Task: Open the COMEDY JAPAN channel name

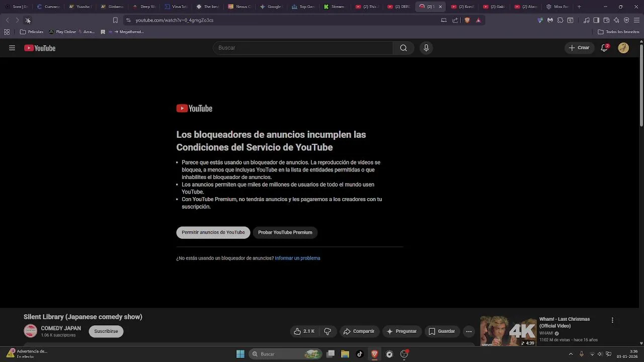Action: pyautogui.click(x=61, y=328)
